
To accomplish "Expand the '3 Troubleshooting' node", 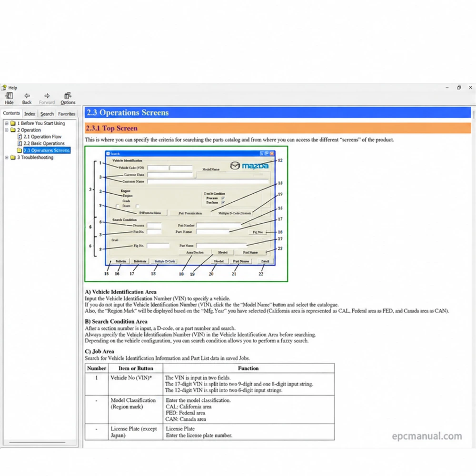I will click(7, 157).
